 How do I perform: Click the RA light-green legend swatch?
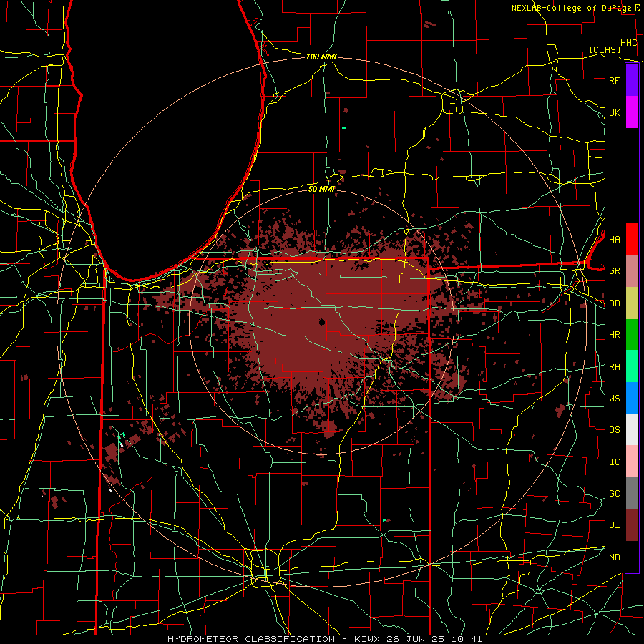632,366
